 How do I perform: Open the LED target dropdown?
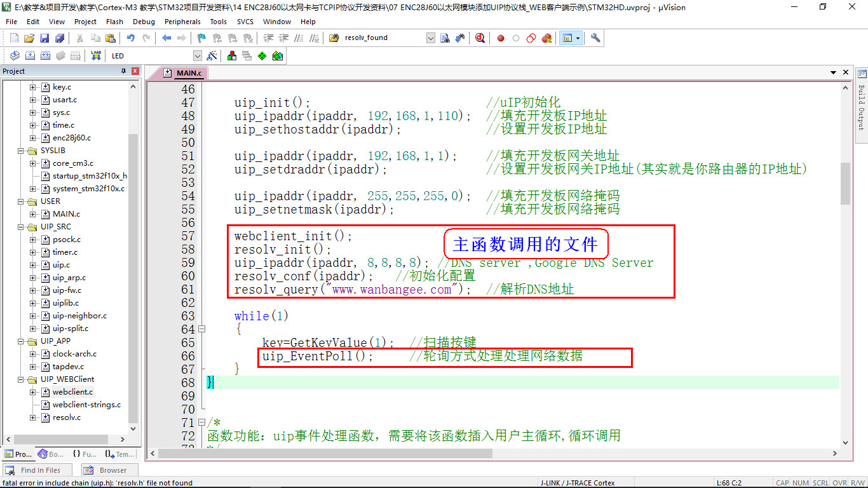click(197, 56)
